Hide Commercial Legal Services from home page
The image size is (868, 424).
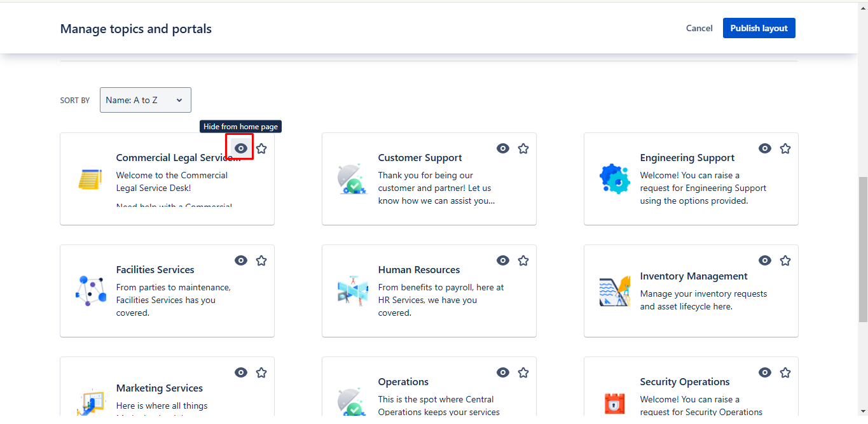tap(240, 147)
